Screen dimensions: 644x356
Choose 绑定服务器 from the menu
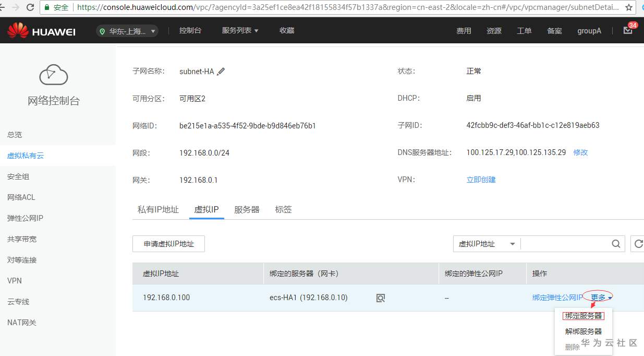(584, 316)
